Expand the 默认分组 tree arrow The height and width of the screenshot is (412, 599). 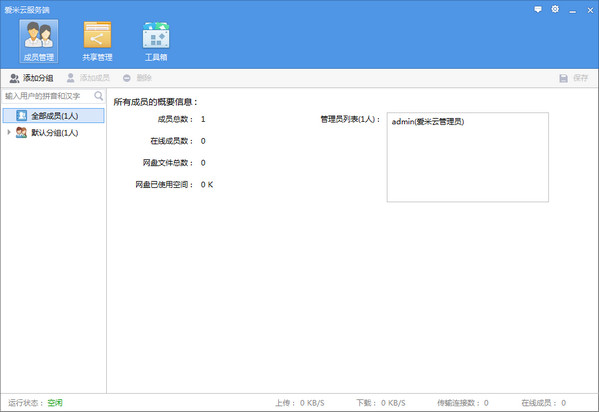(x=9, y=132)
